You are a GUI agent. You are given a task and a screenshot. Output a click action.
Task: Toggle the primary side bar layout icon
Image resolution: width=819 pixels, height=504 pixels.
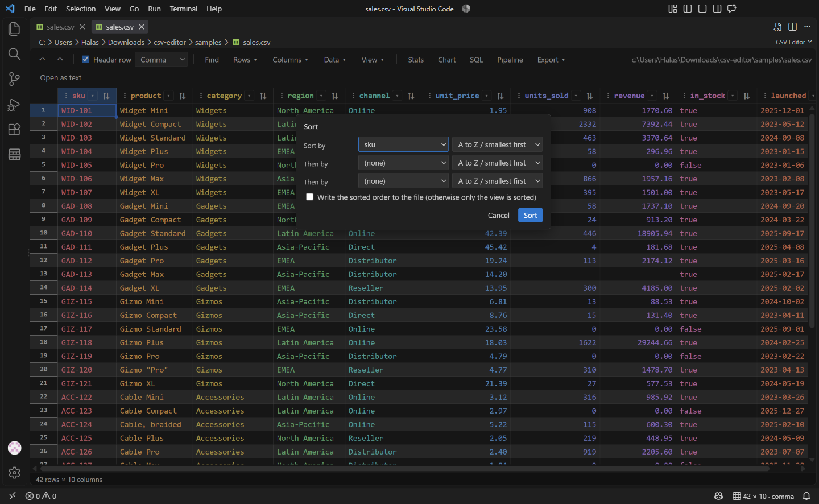(688, 9)
